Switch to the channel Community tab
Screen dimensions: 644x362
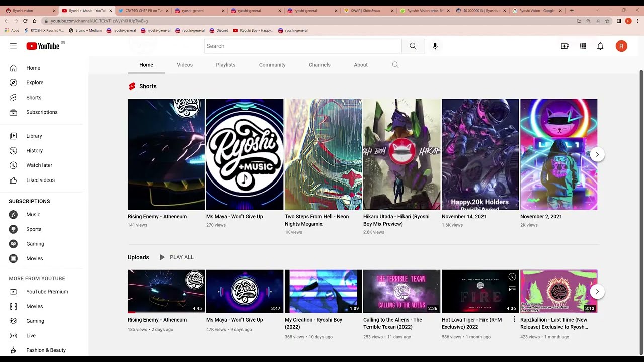[x=272, y=65]
